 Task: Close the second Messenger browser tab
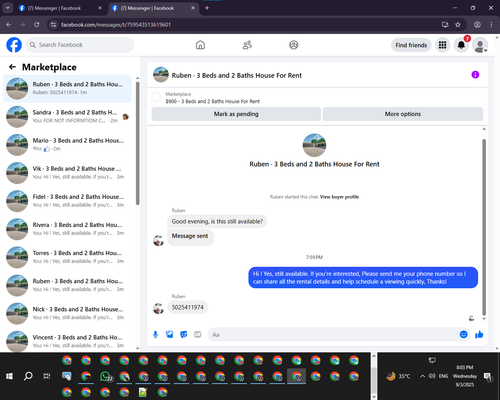point(193,8)
